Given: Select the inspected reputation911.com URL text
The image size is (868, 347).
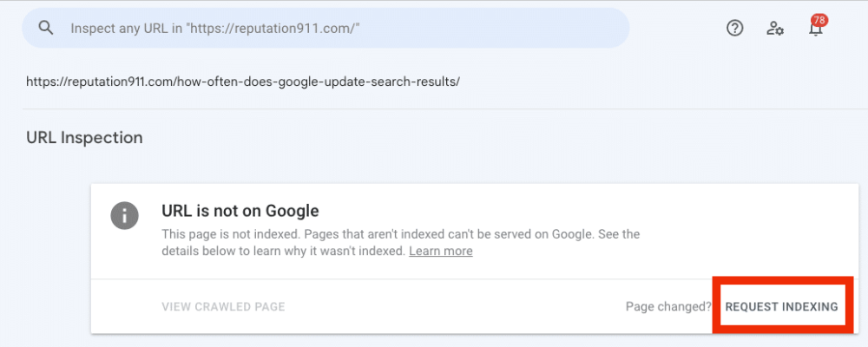Looking at the screenshot, I should [243, 82].
